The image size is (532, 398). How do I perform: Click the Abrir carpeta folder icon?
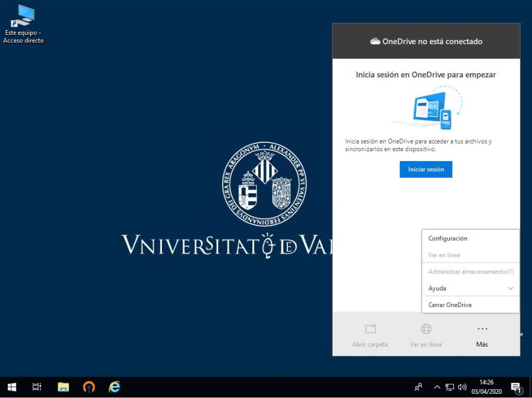pyautogui.click(x=371, y=329)
